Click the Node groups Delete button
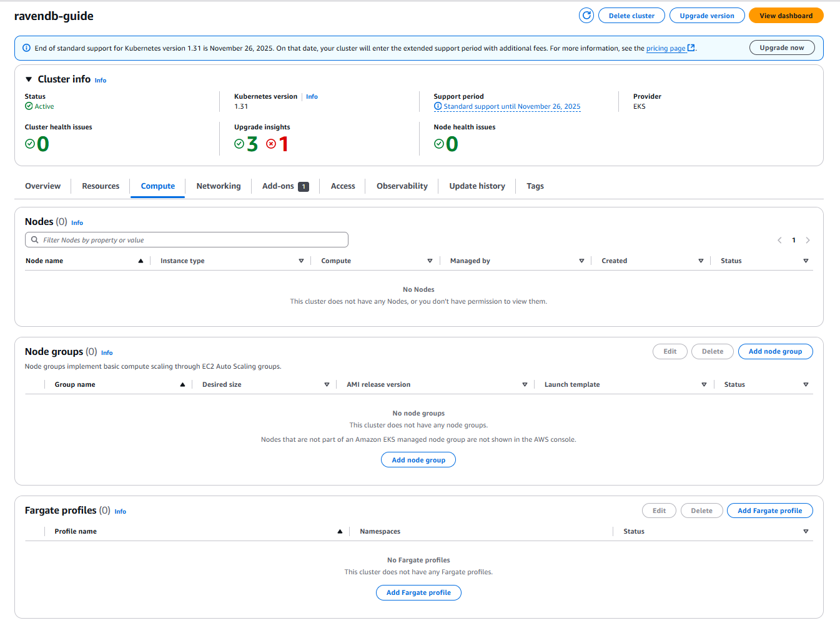 713,351
